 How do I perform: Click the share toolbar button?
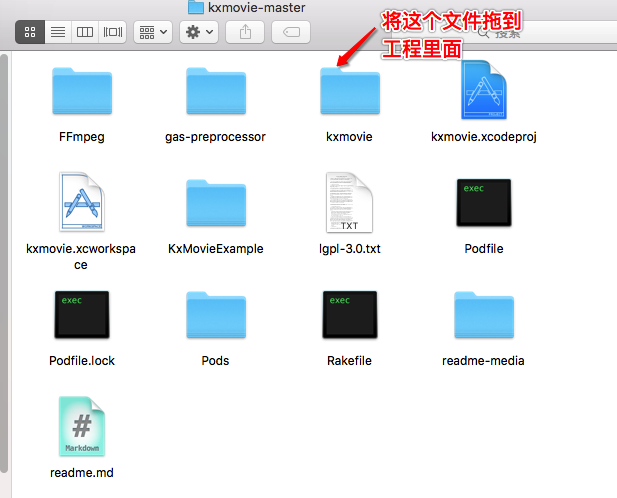tap(245, 32)
